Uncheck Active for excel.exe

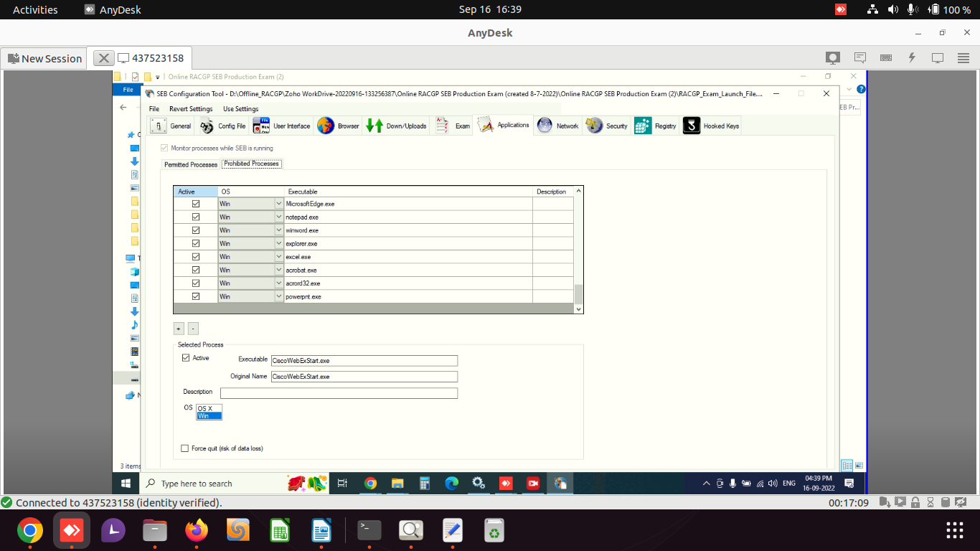pyautogui.click(x=196, y=257)
